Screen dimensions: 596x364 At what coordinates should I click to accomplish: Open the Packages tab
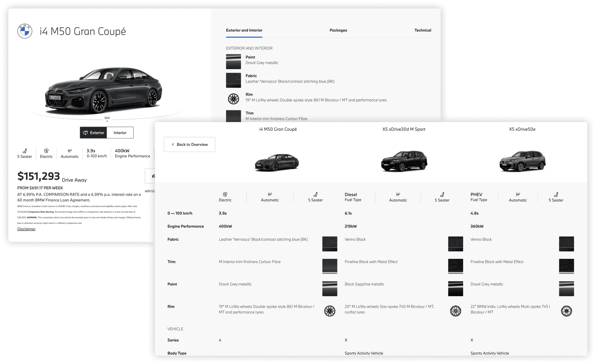(x=338, y=30)
